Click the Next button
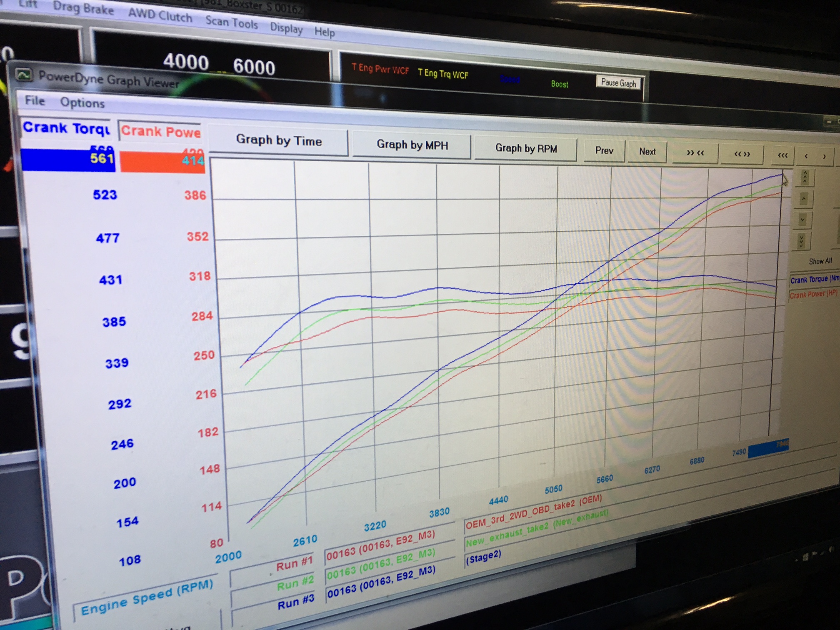840x630 pixels. coord(647,152)
